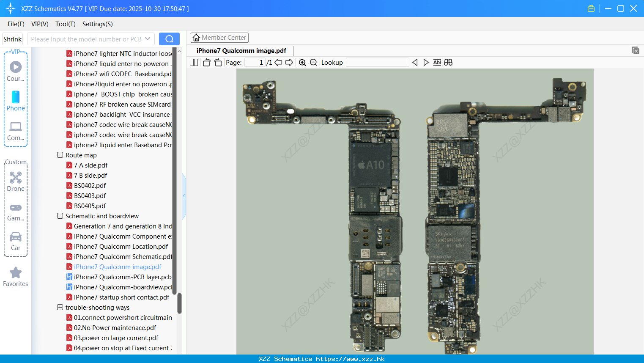
Task: Open Member Center
Action: pos(219,38)
